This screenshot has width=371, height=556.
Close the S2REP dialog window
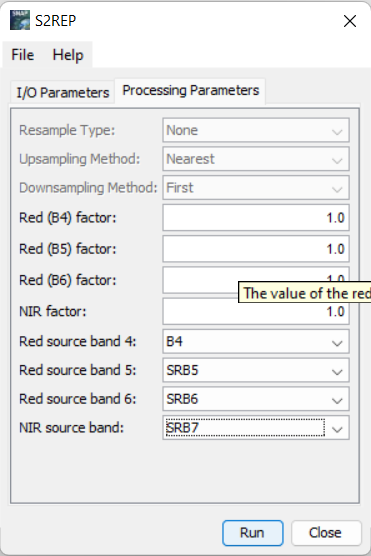(350, 21)
